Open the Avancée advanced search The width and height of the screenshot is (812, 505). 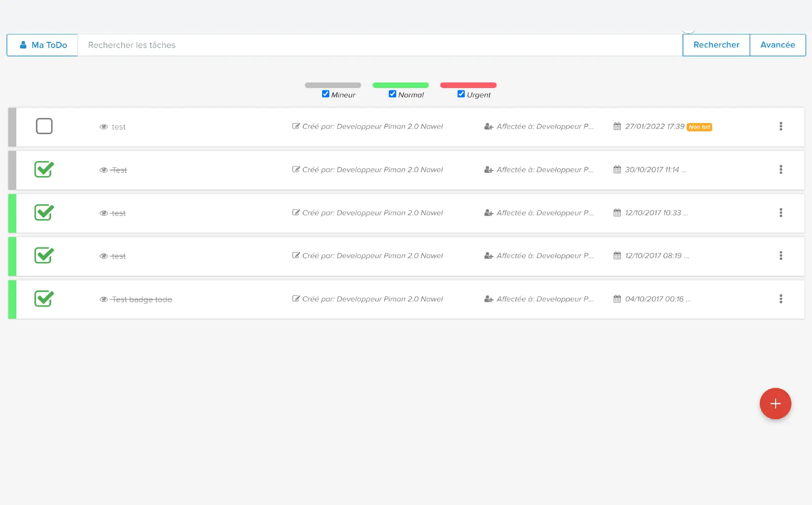778,45
